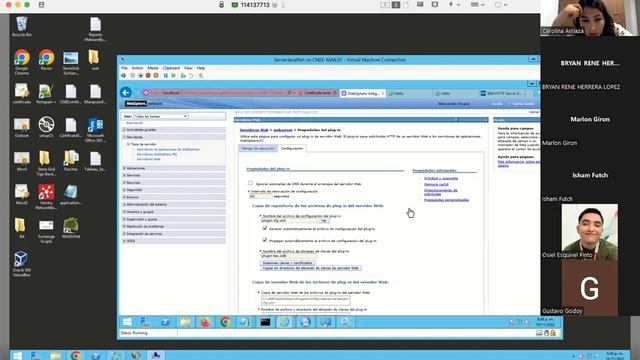
Task: Click Gestionar claves y certificados button
Action: [x=288, y=263]
